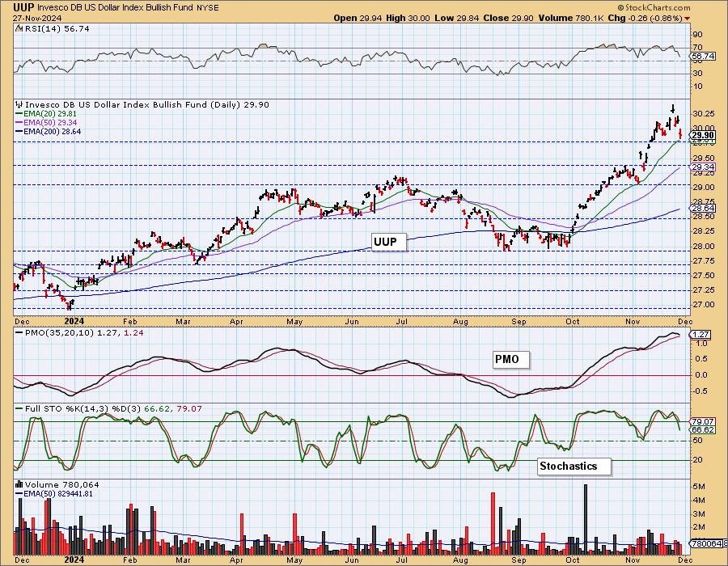Click the Oct label on the bottom time axis

pos(573,560)
